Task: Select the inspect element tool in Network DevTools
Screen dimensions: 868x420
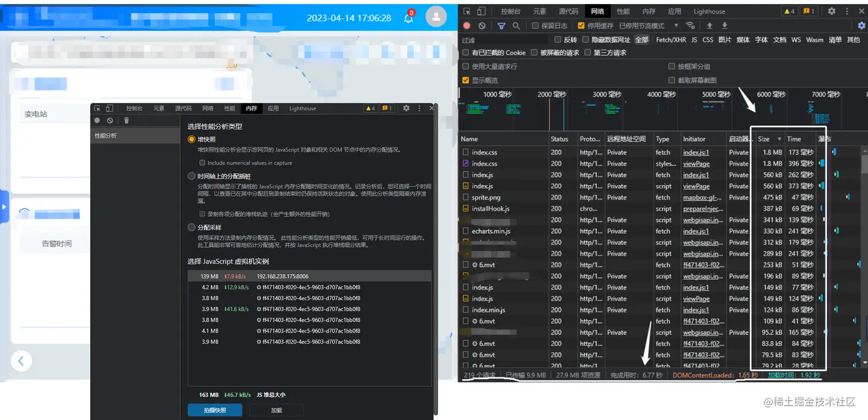Action: [x=467, y=11]
